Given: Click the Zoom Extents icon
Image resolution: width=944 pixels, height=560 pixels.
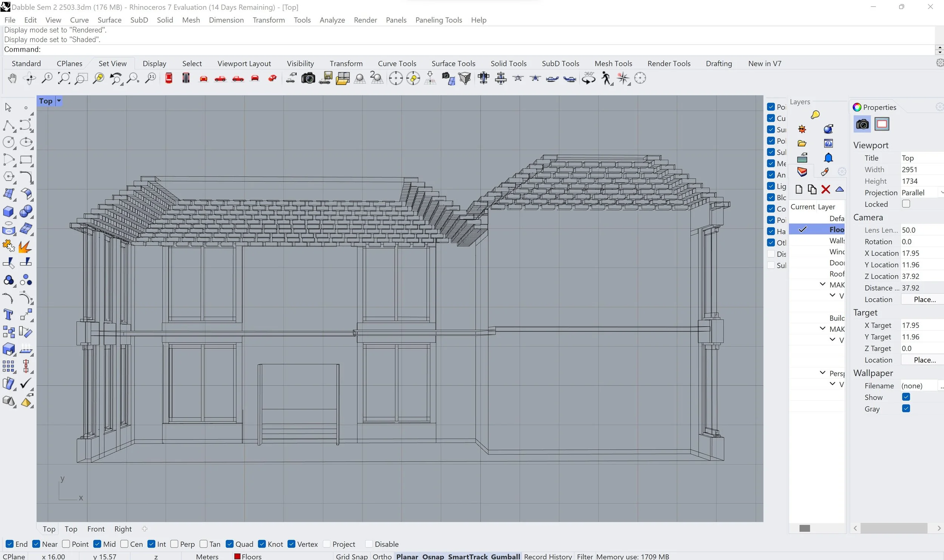Looking at the screenshot, I should tap(63, 78).
